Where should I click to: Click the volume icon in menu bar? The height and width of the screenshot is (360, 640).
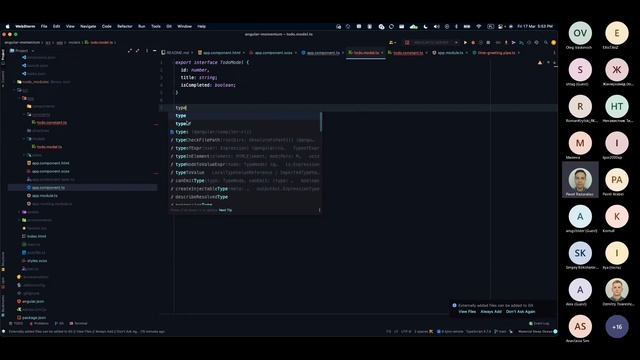click(x=436, y=26)
